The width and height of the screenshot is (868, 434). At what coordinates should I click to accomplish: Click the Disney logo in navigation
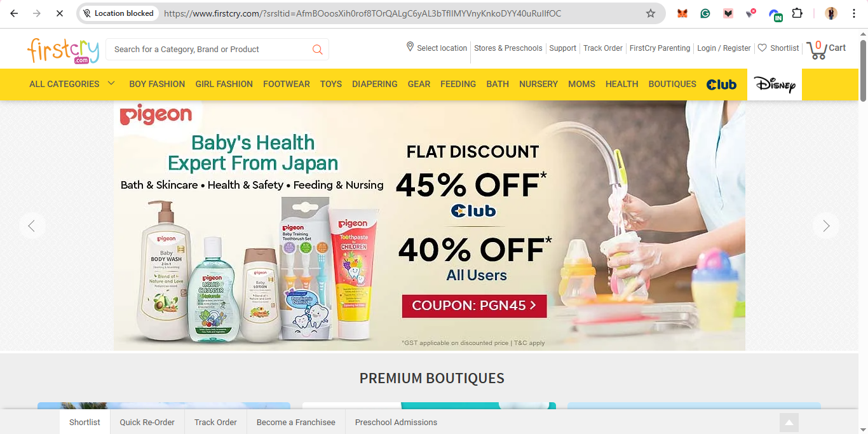[x=775, y=85]
